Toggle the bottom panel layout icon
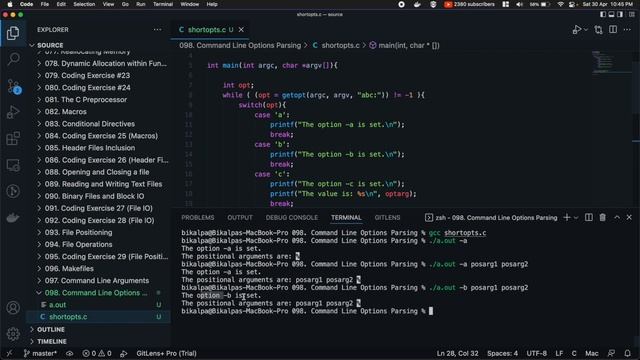Screen dimensions: 640x360 611,14
